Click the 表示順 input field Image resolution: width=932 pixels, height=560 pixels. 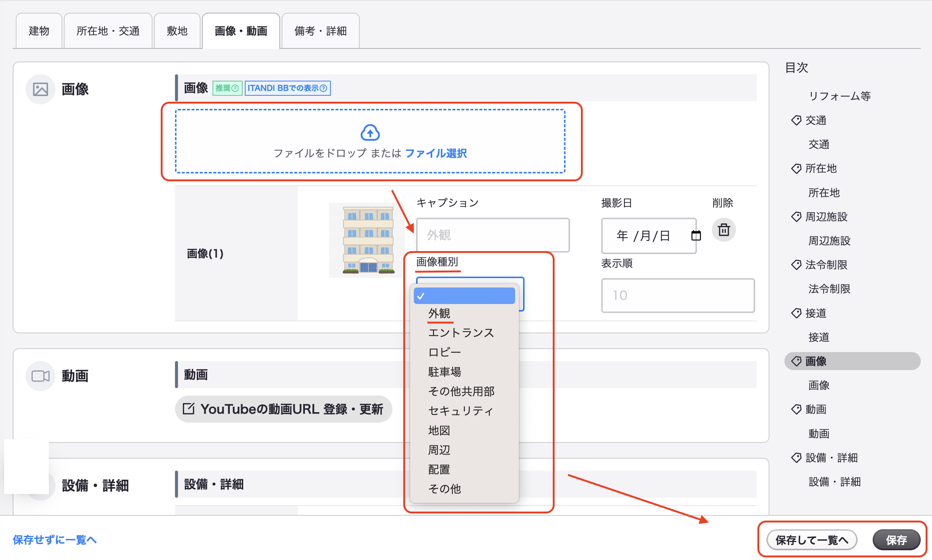tap(677, 295)
